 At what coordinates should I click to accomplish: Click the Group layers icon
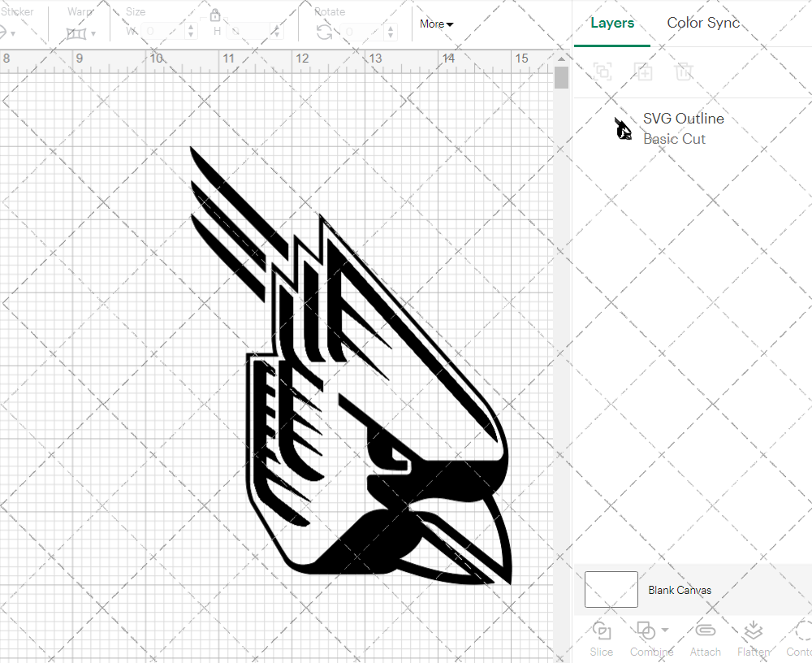tap(603, 71)
